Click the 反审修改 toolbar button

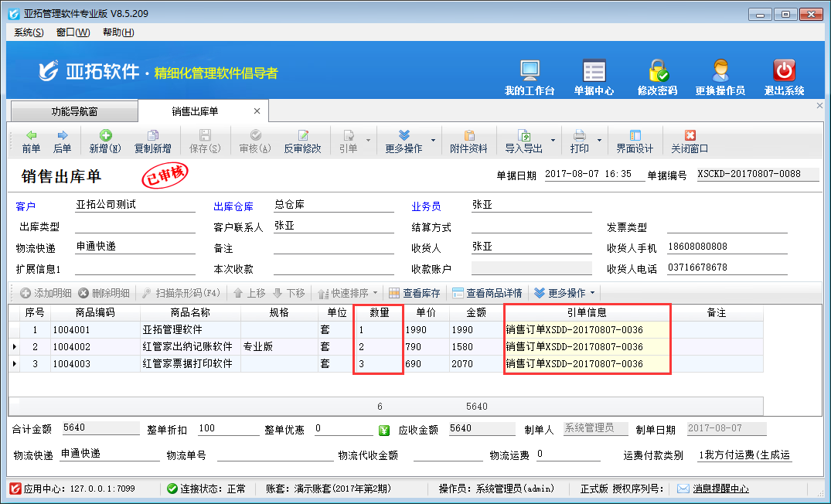tap(302, 141)
